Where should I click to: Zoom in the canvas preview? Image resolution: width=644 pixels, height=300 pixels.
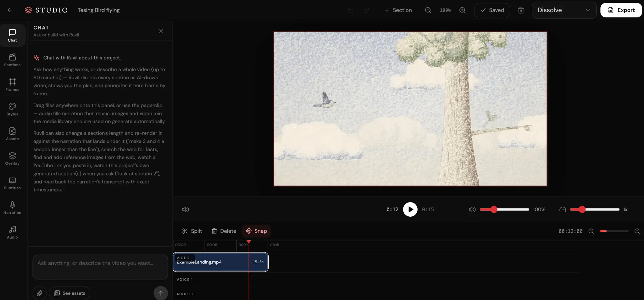462,10
